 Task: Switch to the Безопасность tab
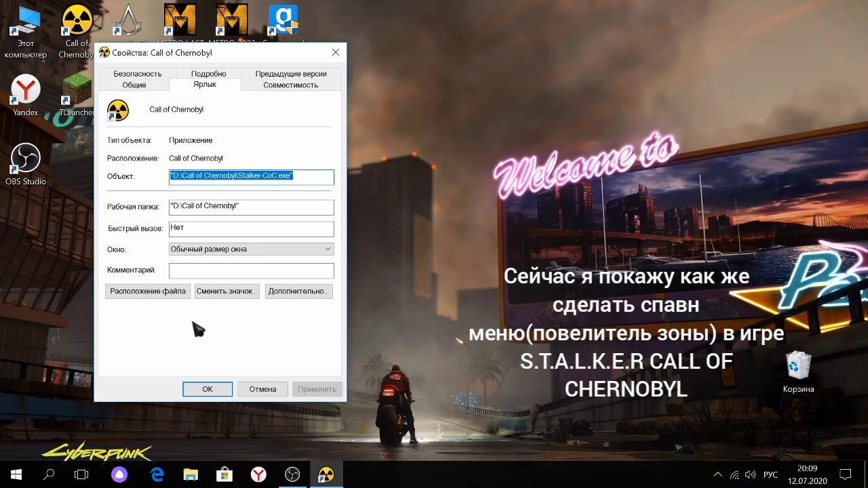tap(138, 74)
